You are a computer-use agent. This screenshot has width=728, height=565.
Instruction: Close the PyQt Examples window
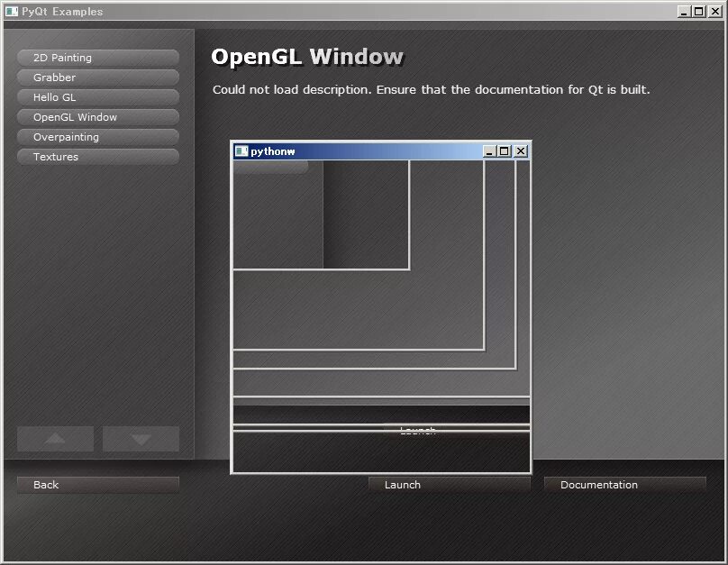click(715, 12)
